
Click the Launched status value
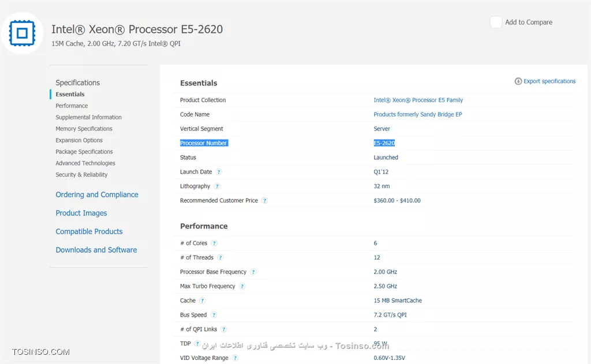point(386,157)
